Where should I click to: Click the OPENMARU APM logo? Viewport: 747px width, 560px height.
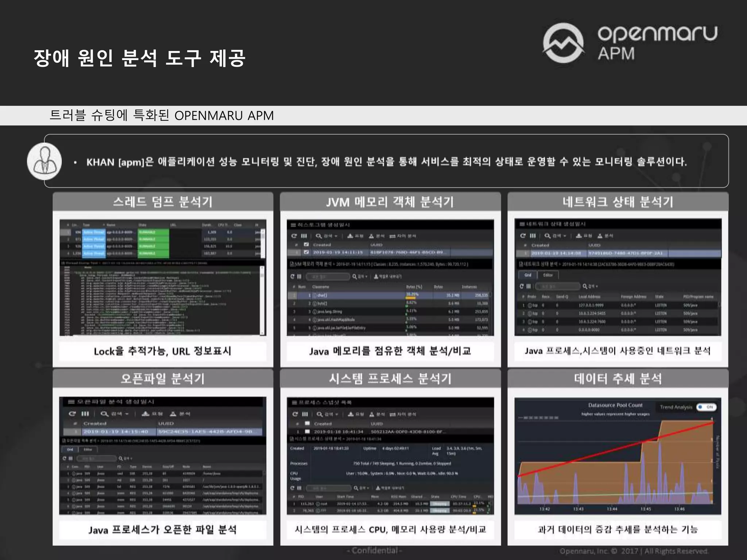(630, 43)
